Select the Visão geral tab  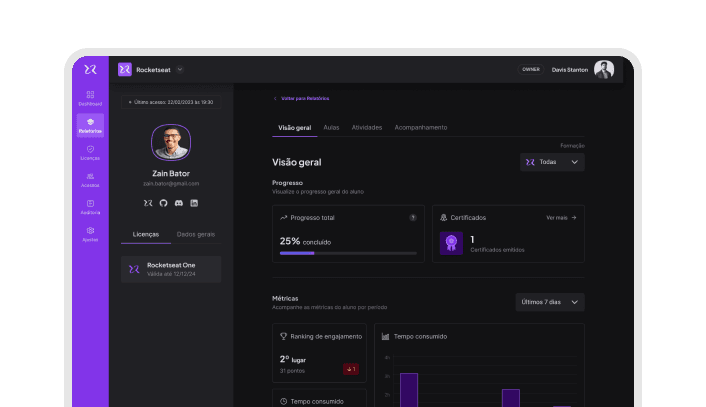[x=294, y=128]
